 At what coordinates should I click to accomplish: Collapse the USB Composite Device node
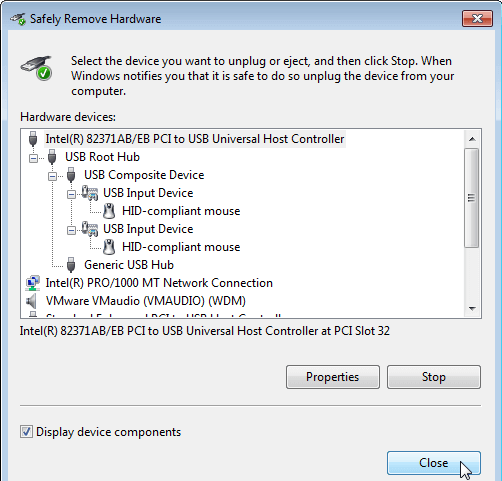(x=52, y=176)
